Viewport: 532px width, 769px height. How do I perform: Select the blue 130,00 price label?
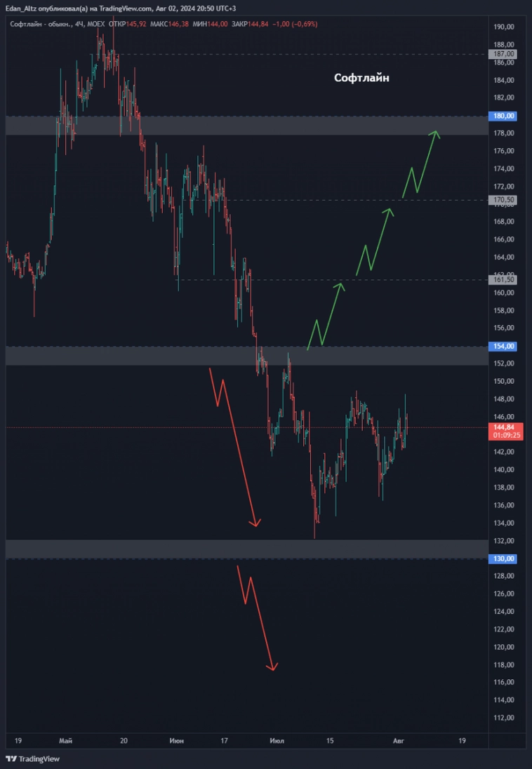tap(503, 559)
